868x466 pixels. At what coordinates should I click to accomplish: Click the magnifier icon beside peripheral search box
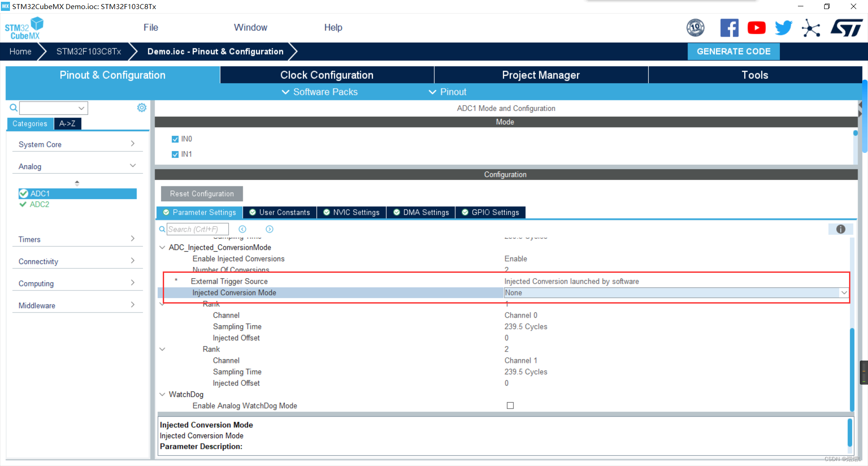(14, 108)
